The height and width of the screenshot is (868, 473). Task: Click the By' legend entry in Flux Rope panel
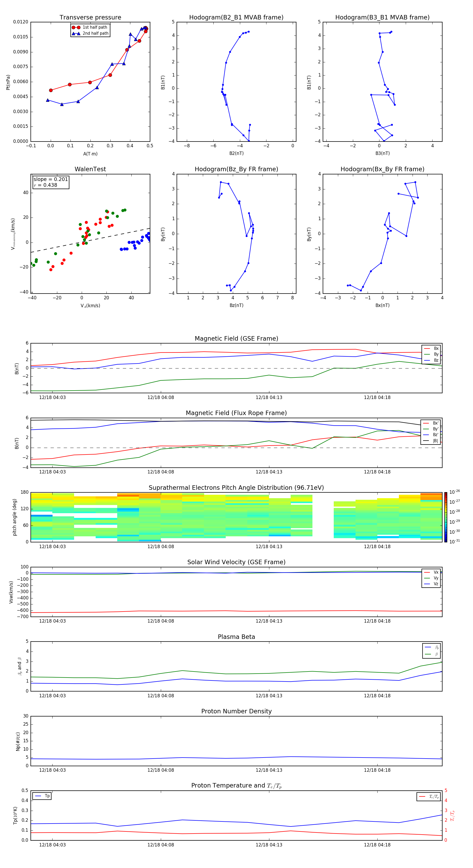(x=431, y=429)
